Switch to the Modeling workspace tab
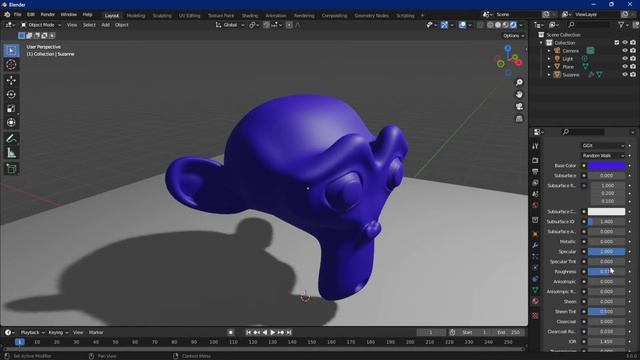 (136, 16)
